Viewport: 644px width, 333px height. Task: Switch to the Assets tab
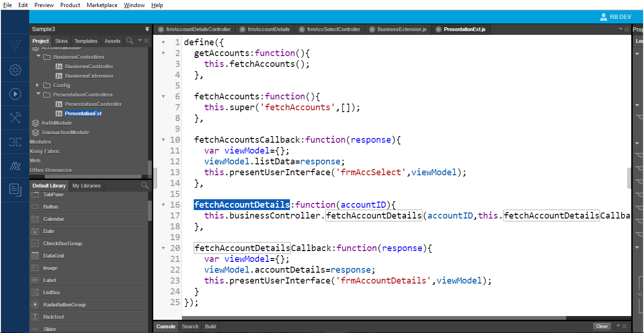112,41
